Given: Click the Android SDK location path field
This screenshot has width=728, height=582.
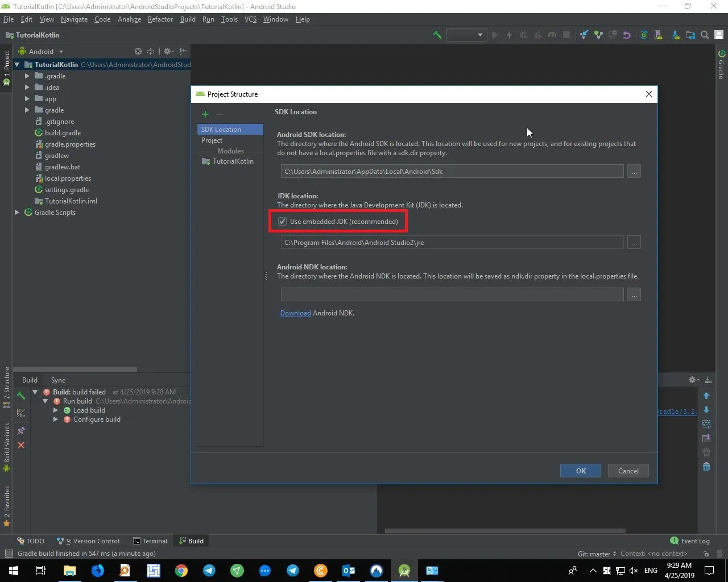Looking at the screenshot, I should pyautogui.click(x=452, y=171).
